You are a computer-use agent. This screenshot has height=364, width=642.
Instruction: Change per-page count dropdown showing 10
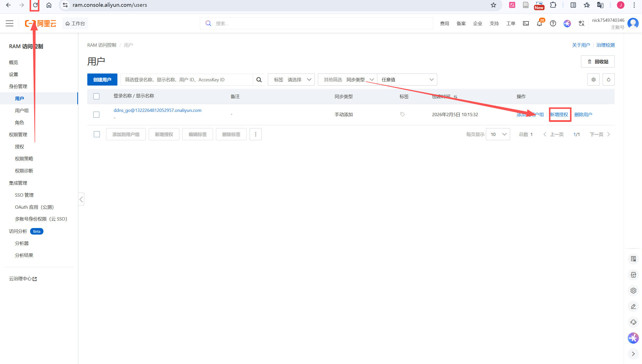[498, 134]
